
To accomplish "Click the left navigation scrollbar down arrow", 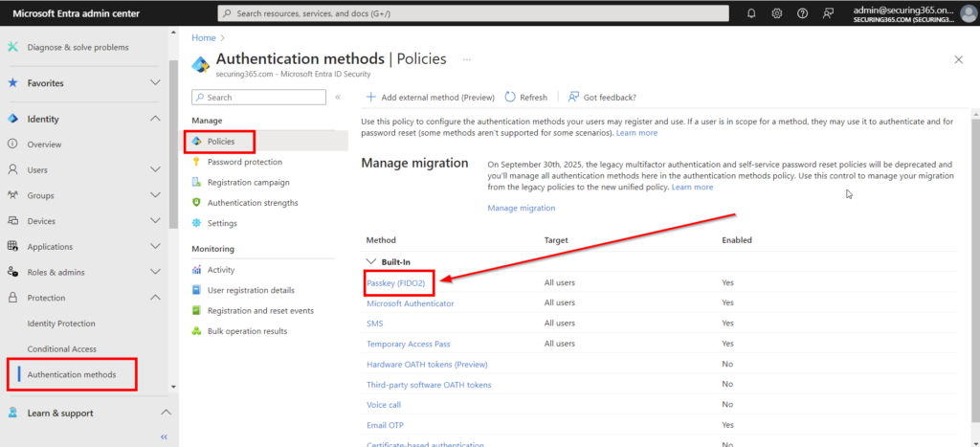I will point(173,387).
